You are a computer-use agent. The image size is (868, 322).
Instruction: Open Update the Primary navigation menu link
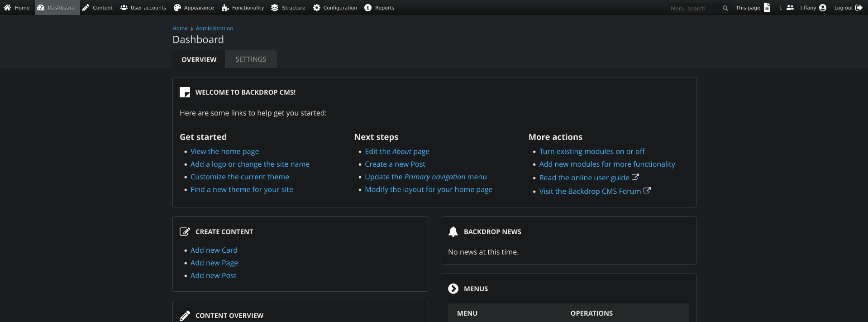426,177
